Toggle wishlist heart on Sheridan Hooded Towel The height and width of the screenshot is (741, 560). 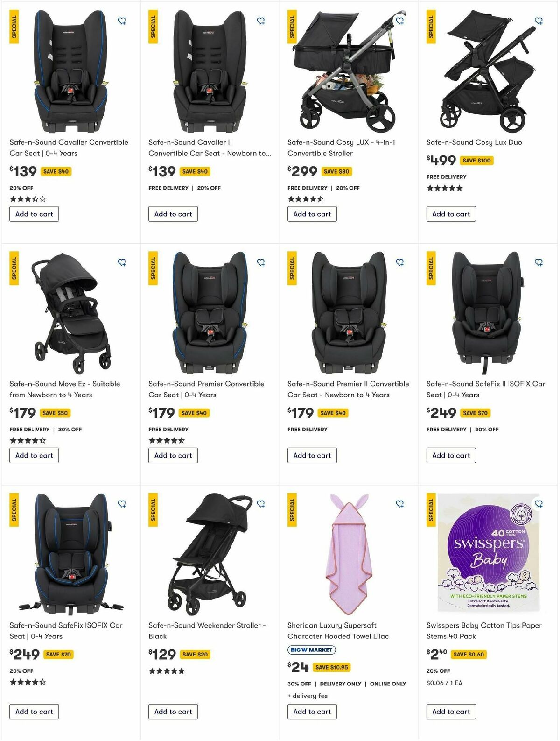click(400, 504)
